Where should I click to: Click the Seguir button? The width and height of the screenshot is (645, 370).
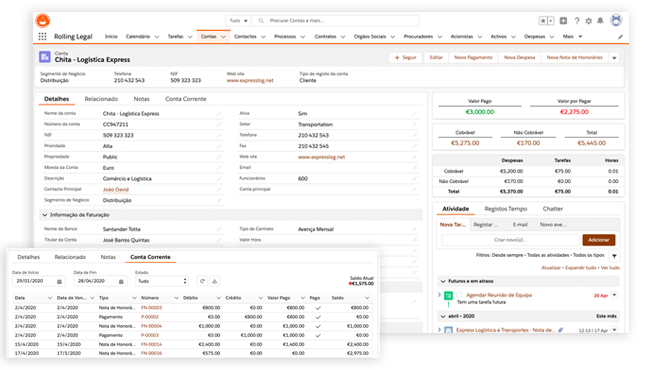click(405, 58)
